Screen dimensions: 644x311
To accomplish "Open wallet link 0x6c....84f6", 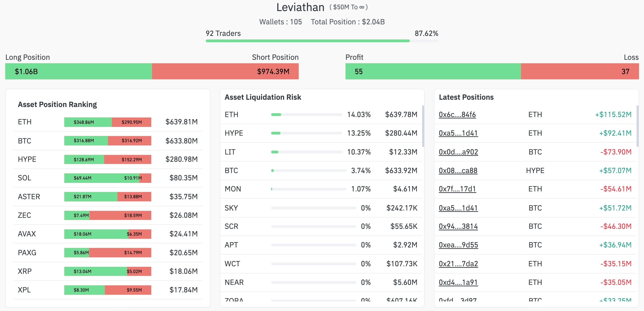I will pos(457,115).
